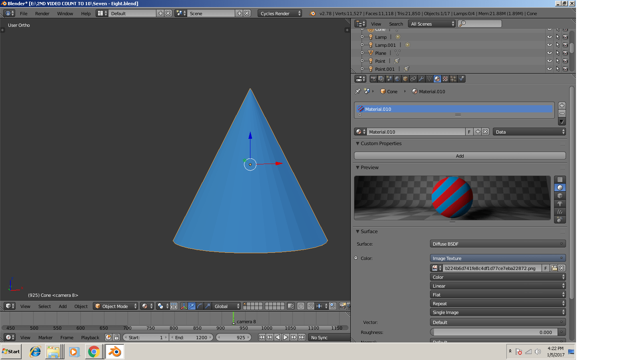Open the Modifiers properties tab

tap(421, 79)
